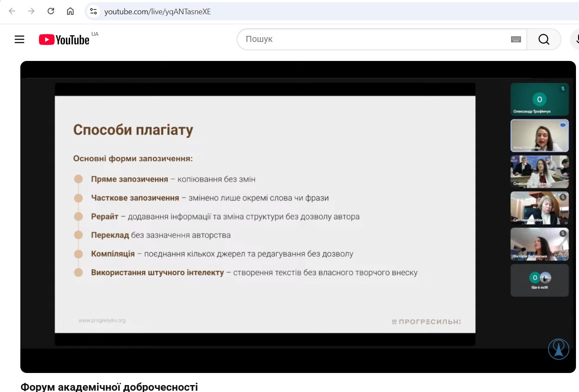This screenshot has width=579, height=392.
Task: Open the browser home page
Action: (x=70, y=11)
